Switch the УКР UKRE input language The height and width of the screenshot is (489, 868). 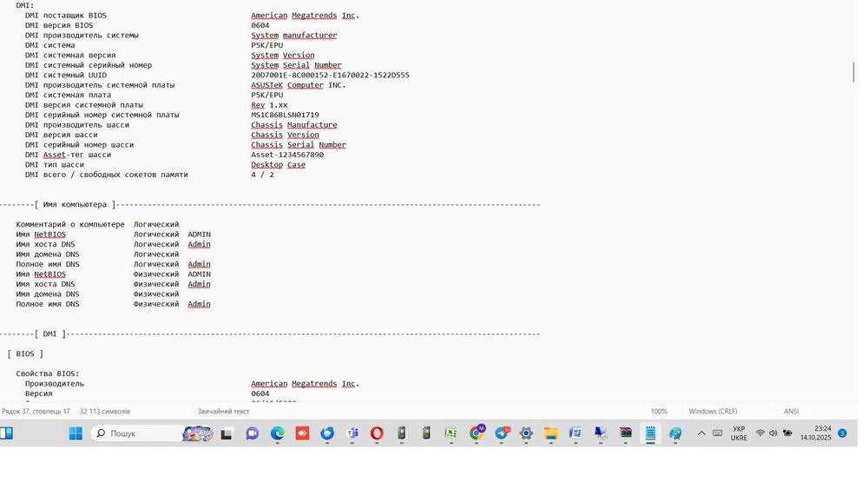[x=739, y=433]
